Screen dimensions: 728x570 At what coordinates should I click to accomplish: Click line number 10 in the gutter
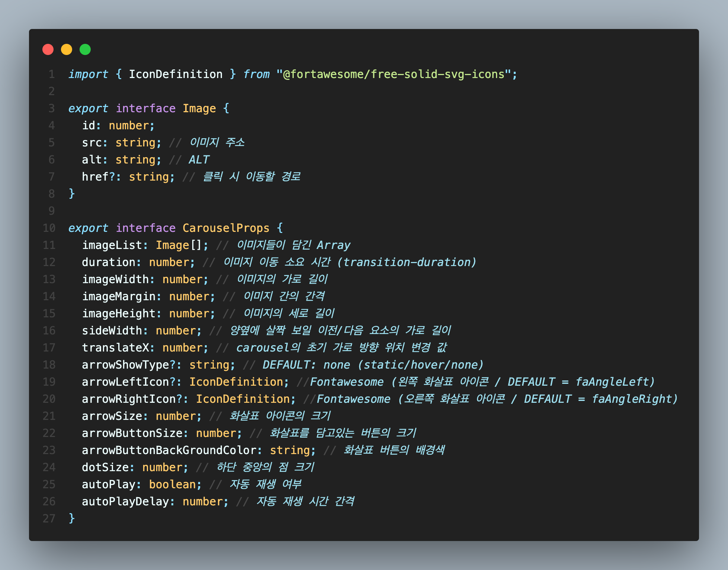pyautogui.click(x=49, y=228)
